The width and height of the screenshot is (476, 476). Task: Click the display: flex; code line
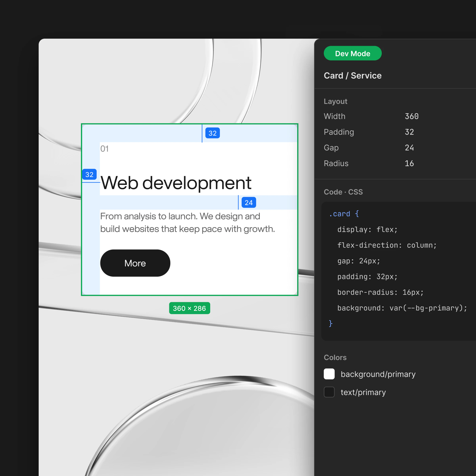[367, 230]
